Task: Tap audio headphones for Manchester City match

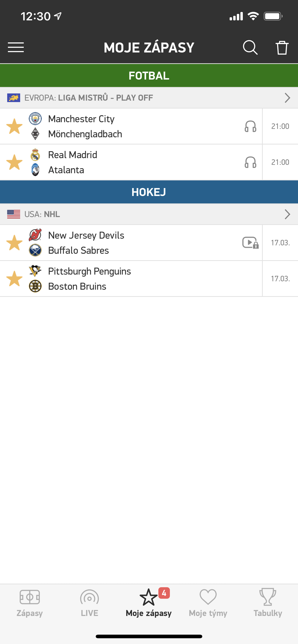Action: [x=250, y=126]
